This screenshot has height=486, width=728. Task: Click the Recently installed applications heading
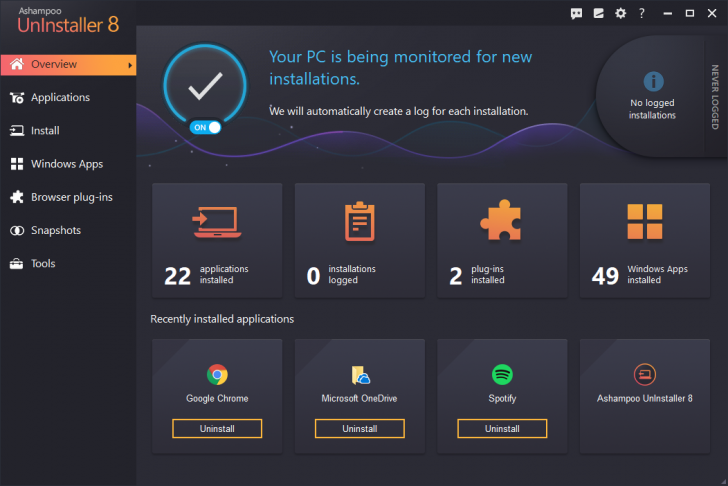[222, 319]
